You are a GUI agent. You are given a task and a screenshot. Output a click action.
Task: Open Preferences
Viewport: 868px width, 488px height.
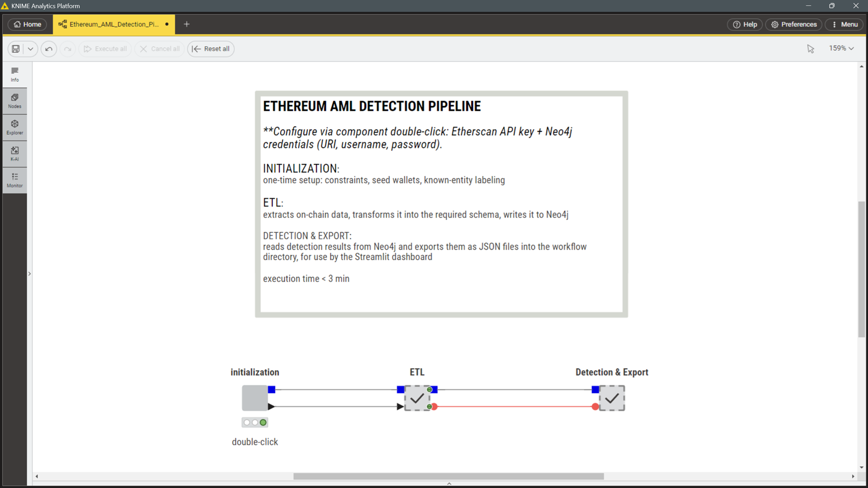(794, 24)
